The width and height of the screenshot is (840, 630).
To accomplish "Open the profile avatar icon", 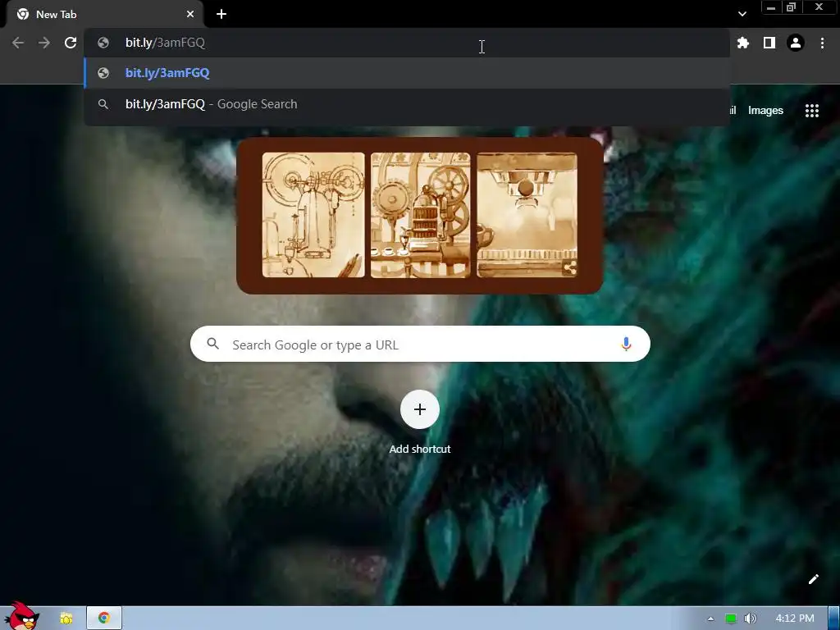I will click(796, 43).
